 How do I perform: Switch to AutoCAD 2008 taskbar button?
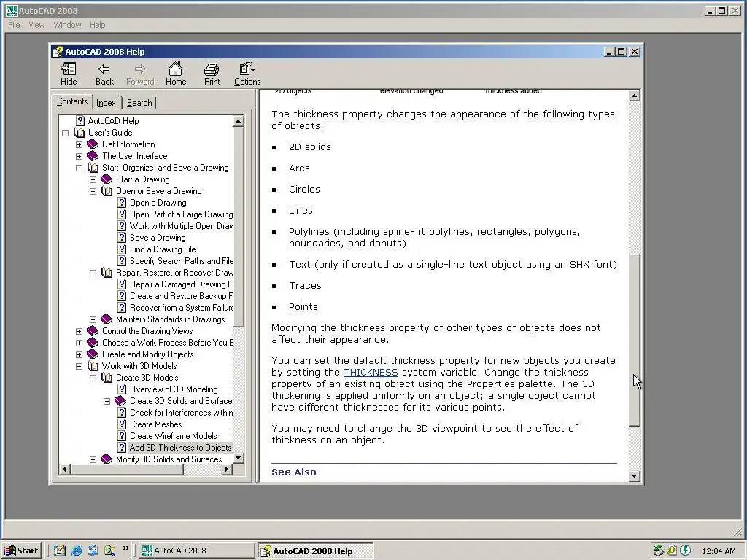196,551
